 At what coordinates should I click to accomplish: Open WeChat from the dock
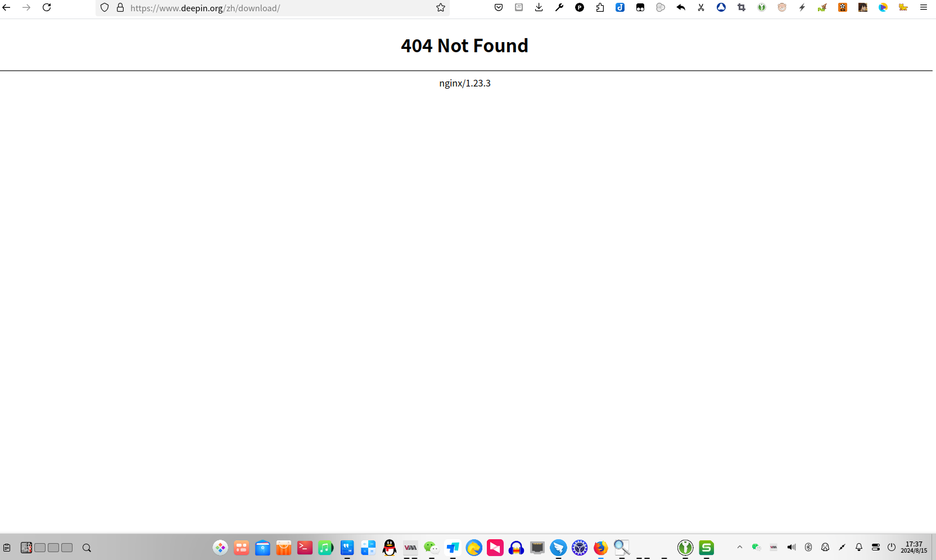point(432,548)
